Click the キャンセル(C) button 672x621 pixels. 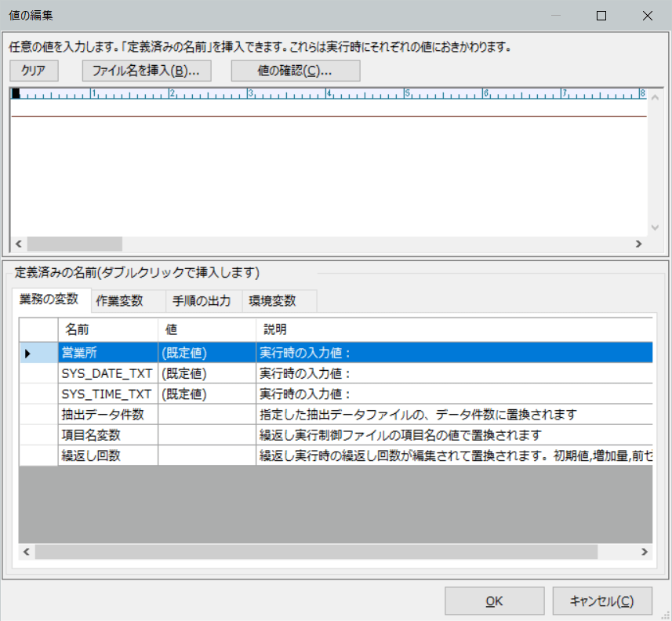pyautogui.click(x=602, y=601)
